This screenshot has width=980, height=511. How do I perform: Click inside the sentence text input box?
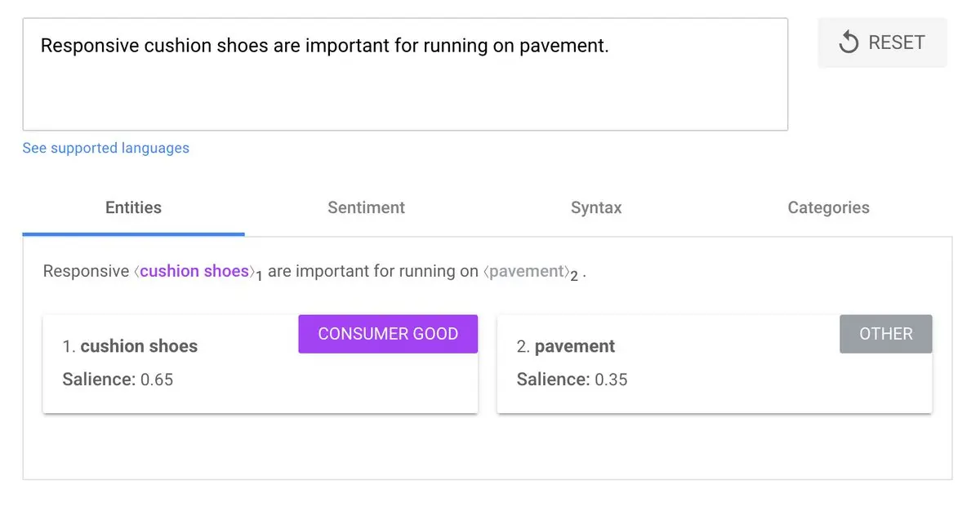(x=404, y=82)
